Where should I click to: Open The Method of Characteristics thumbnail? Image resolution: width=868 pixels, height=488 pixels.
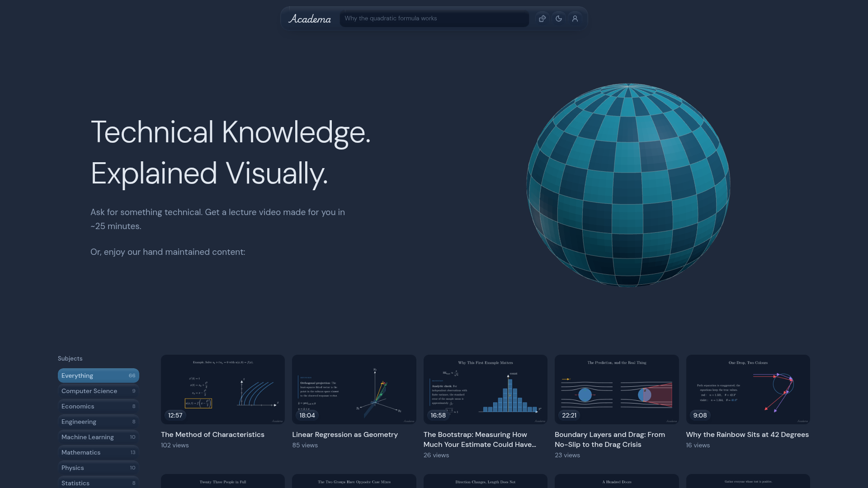pyautogui.click(x=223, y=389)
